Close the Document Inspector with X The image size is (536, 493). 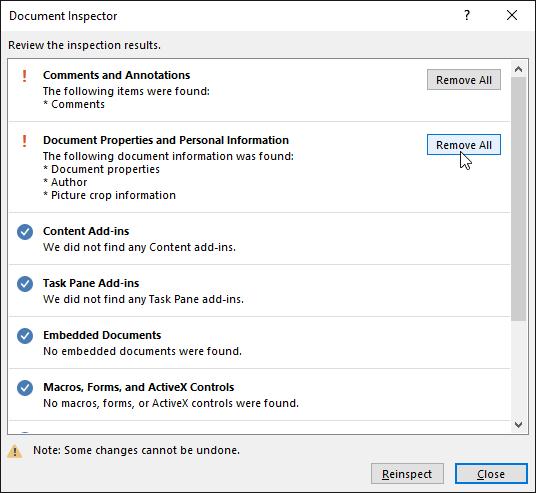coord(512,15)
